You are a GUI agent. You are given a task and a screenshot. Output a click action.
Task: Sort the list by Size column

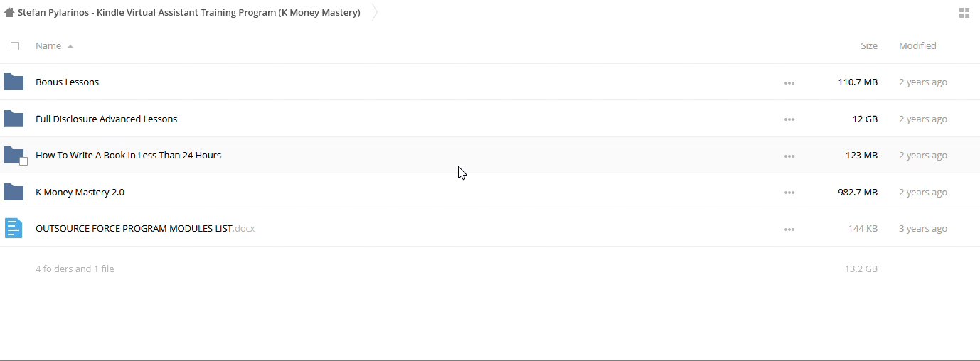868,45
